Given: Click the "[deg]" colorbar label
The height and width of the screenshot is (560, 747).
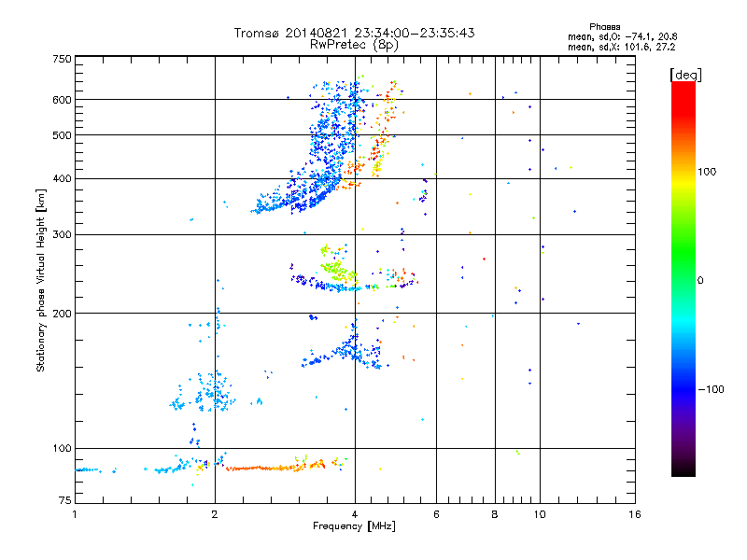Looking at the screenshot, I should coord(685,75).
